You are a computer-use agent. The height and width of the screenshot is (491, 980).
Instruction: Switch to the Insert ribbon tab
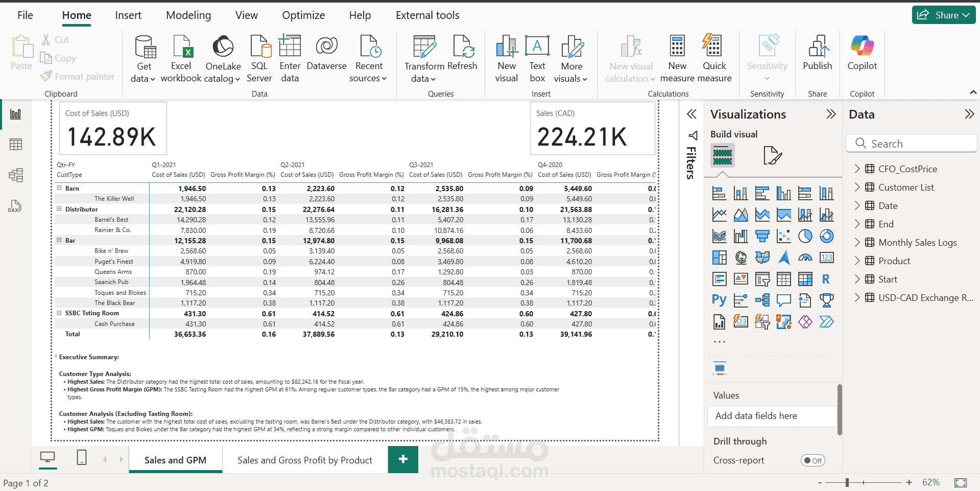tap(128, 15)
